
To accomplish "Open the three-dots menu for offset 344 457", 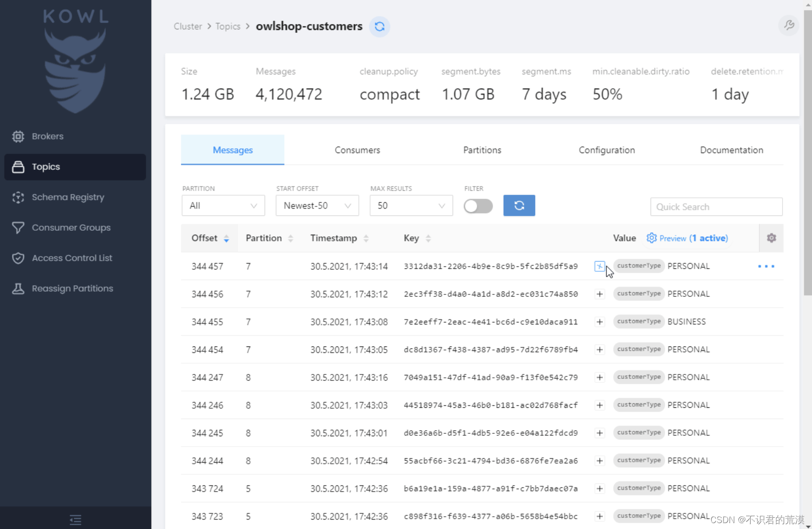I will [766, 266].
